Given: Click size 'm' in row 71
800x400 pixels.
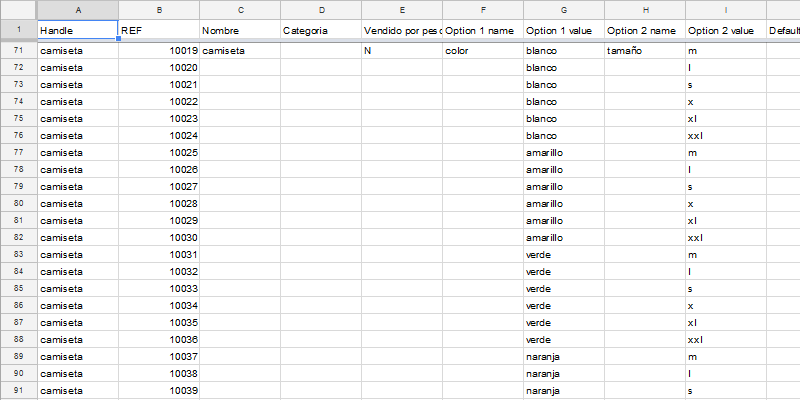Looking at the screenshot, I should pos(726,51).
